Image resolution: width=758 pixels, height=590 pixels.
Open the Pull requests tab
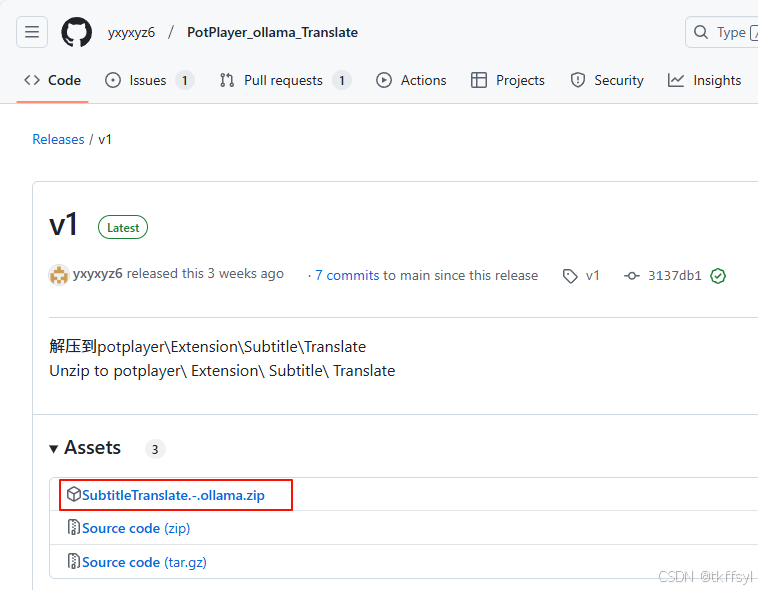285,80
